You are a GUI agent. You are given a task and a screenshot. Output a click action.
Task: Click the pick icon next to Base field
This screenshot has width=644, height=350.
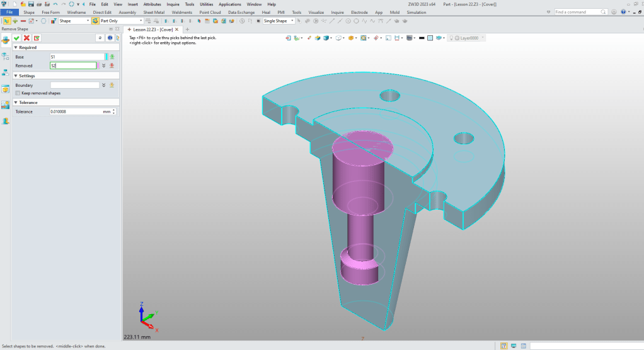click(112, 57)
